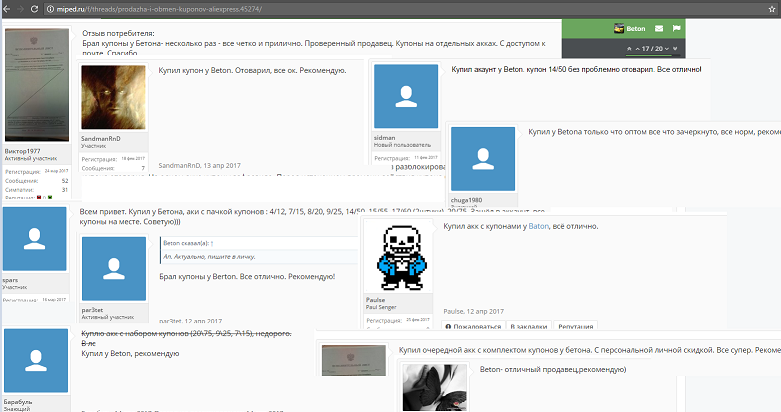Click the В закладки bookmark button

tap(528, 326)
